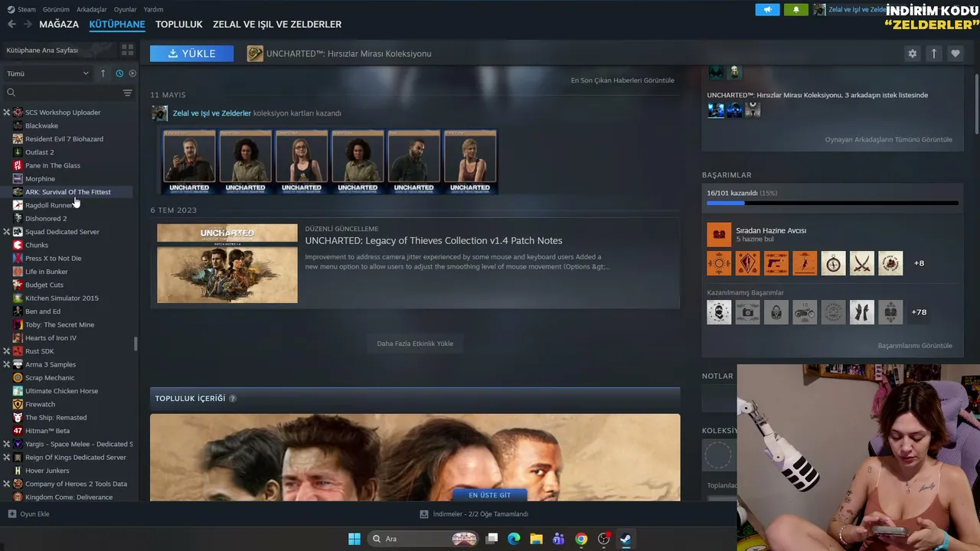Open the Görünüm menu
Screen dimensions: 980x551
(56, 10)
